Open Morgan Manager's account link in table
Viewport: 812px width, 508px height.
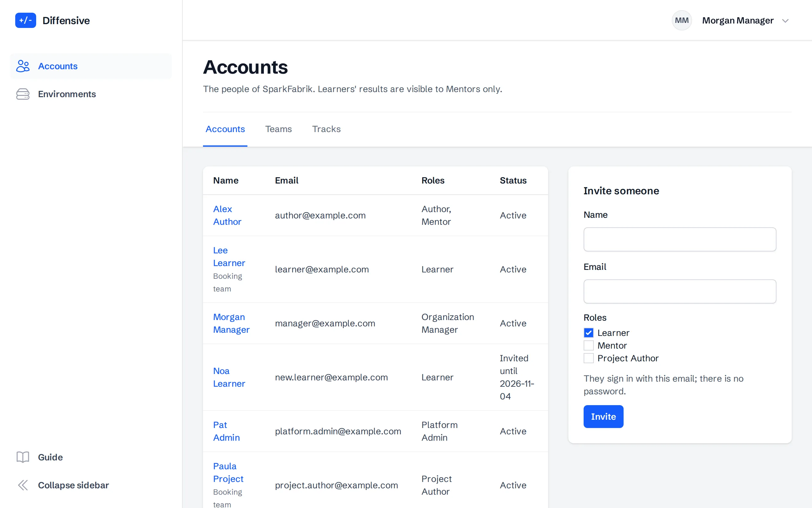coord(231,323)
